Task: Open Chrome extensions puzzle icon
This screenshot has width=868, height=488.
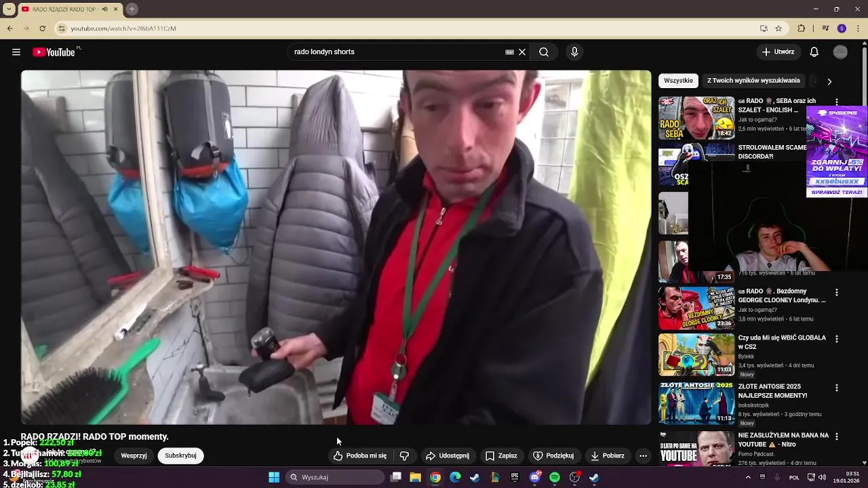Action: coord(802,28)
